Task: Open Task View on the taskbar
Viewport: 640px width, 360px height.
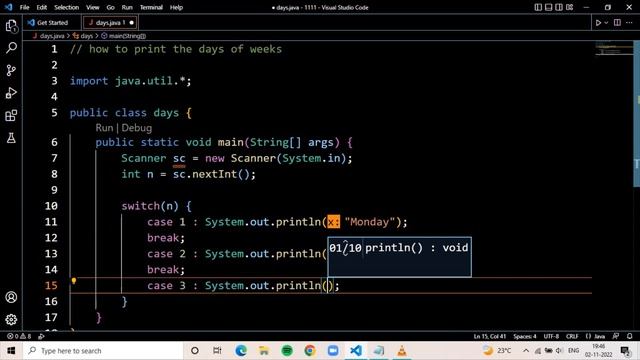Action: tap(217, 351)
